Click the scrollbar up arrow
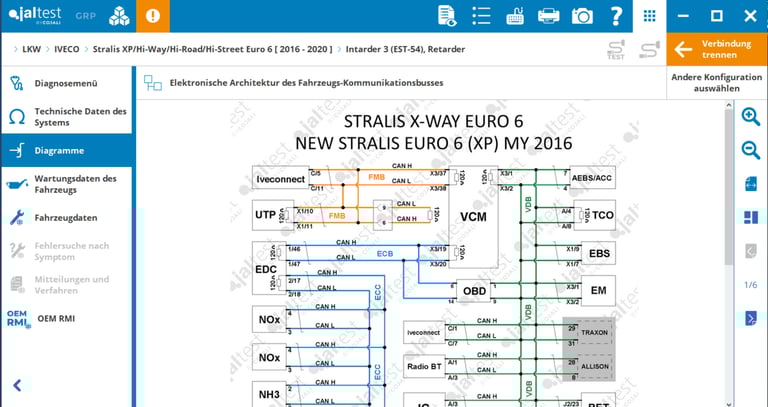This screenshot has width=768, height=407. [x=729, y=105]
